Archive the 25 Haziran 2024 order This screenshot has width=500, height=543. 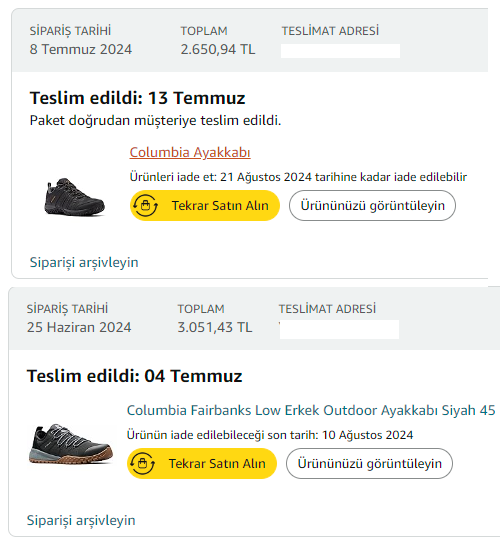pyautogui.click(x=81, y=520)
